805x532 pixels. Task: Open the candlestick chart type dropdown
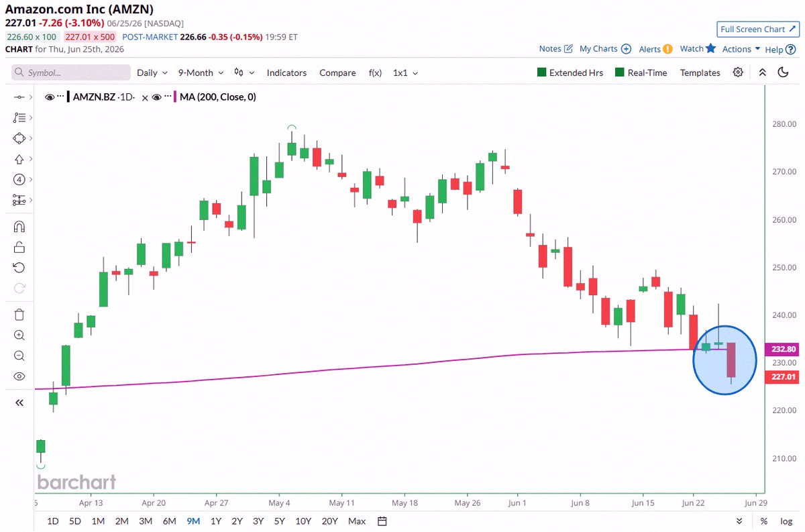click(x=244, y=72)
